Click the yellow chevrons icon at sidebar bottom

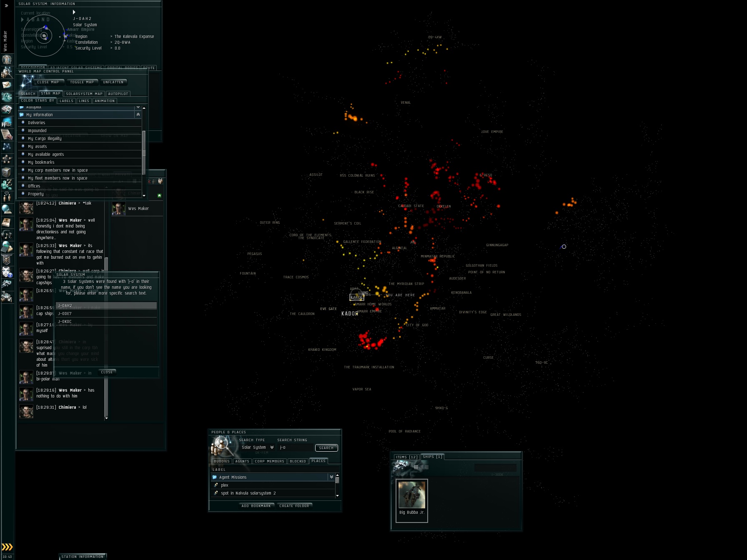point(7,547)
